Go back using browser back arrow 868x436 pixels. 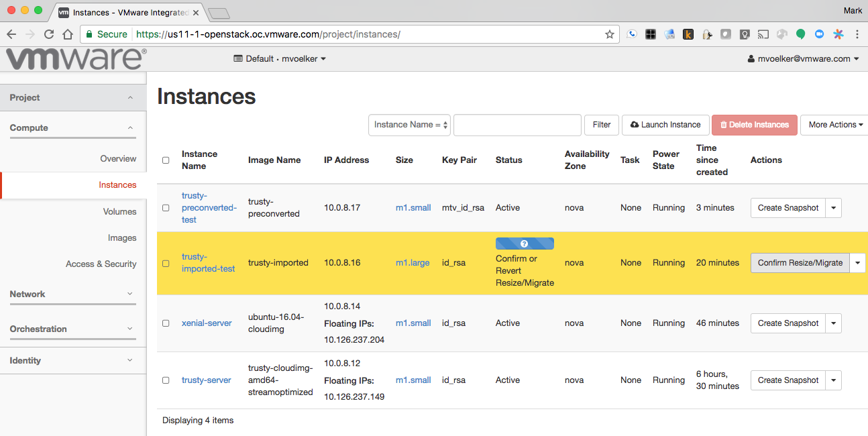(x=11, y=34)
